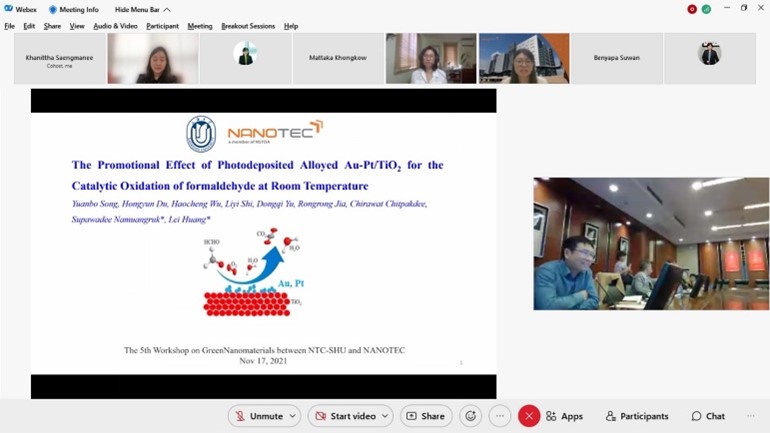Image resolution: width=770 pixels, height=433 pixels.
Task: Open more options ellipsis in control bar
Action: [500, 416]
